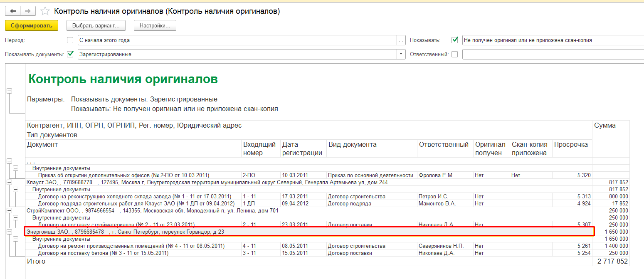
Task: Collapse the ', , ,' counterparty group
Action: 10,161
